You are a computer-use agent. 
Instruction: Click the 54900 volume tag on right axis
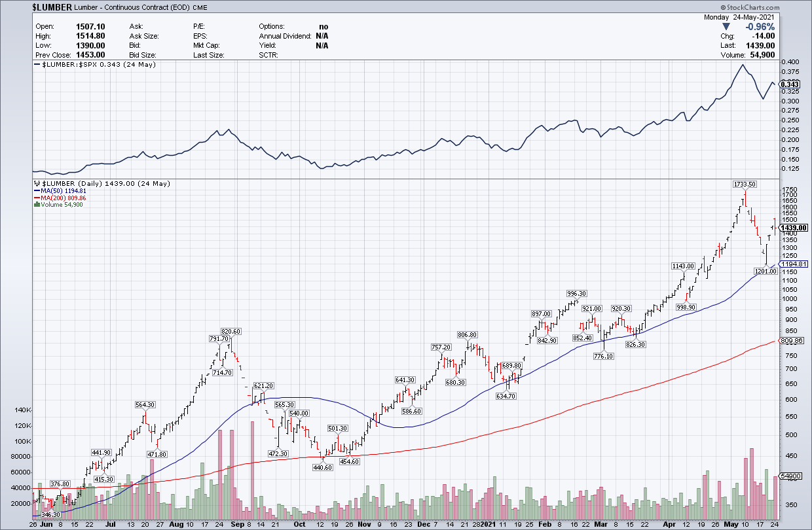[x=790, y=477]
